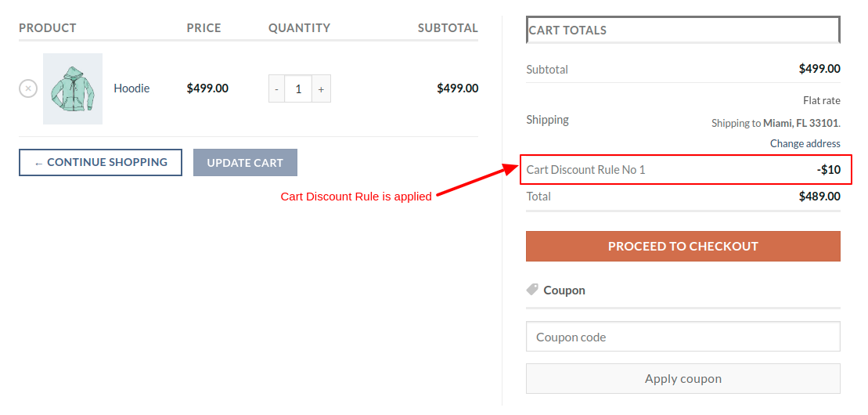This screenshot has width=868, height=415.
Task: Click the Hoodie product thumbnail
Action: click(x=73, y=88)
